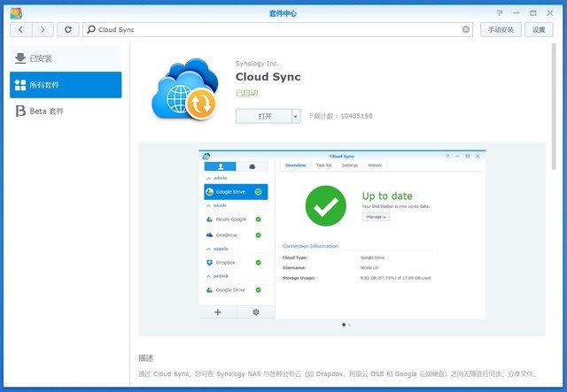Click the 下载计数 download count text

point(340,116)
